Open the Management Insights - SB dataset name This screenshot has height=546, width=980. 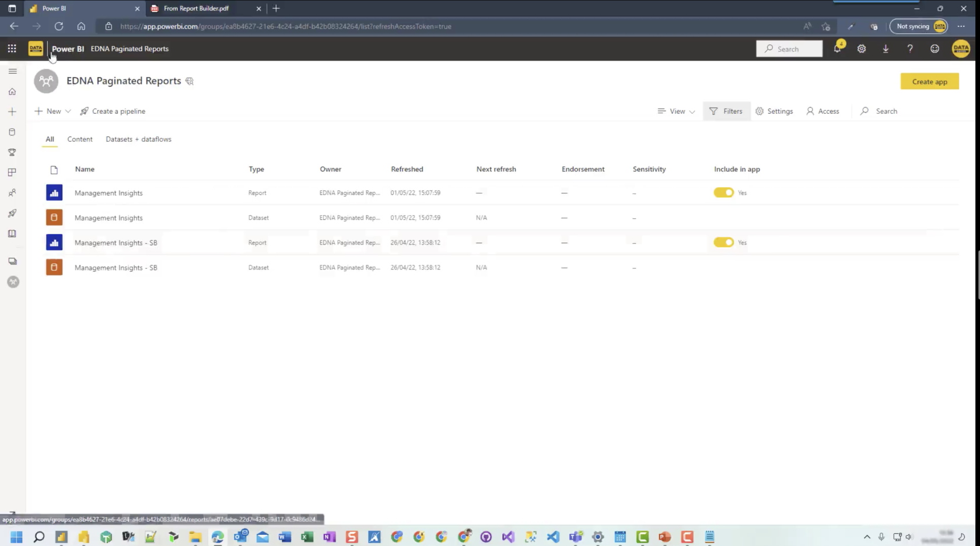point(116,268)
